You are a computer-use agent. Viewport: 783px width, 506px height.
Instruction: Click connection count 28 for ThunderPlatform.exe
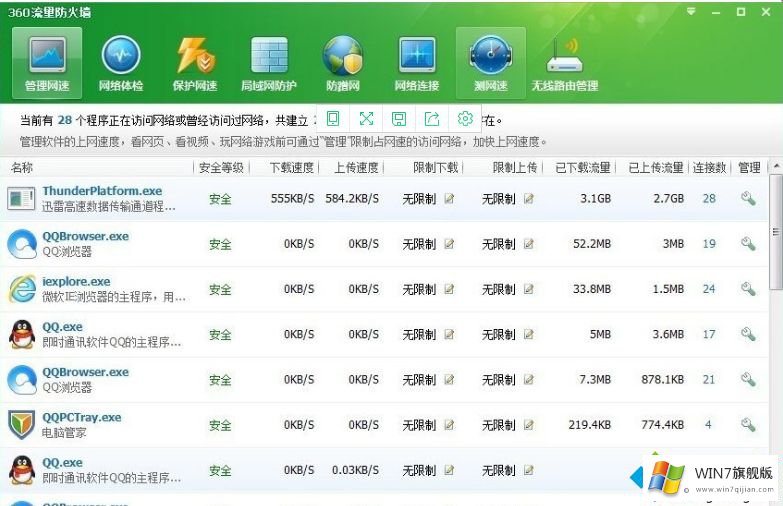709,198
